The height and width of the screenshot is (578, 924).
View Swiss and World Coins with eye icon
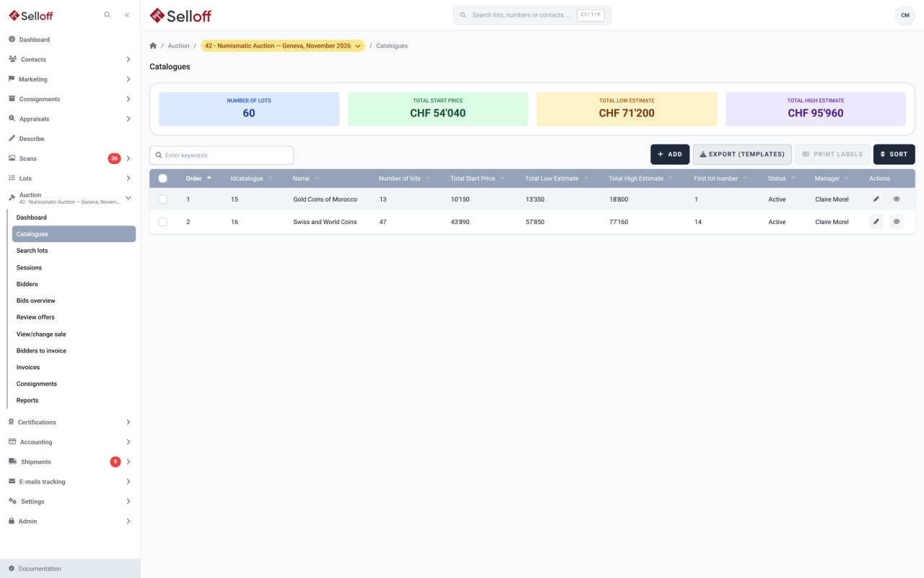tap(897, 222)
